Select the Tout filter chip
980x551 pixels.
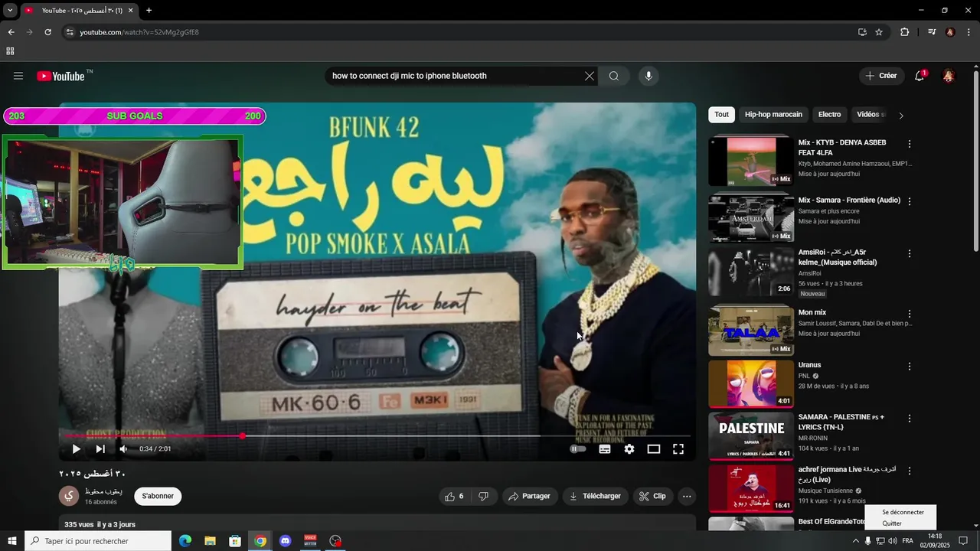(x=722, y=115)
